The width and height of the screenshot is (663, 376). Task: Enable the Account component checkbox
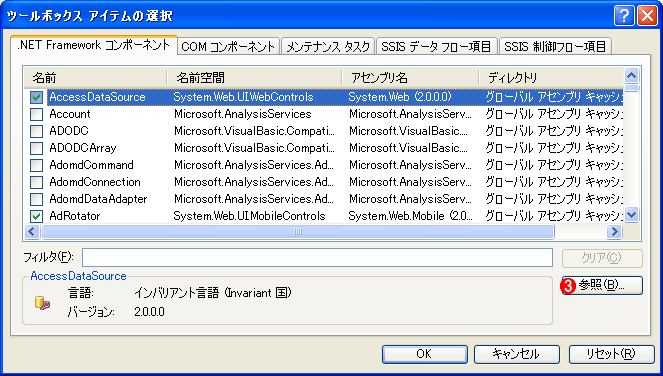pyautogui.click(x=36, y=114)
